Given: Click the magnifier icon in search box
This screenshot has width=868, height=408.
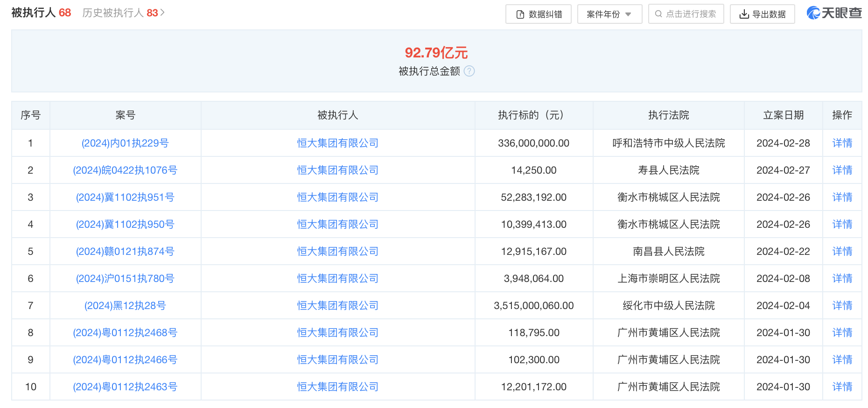Looking at the screenshot, I should pos(658,14).
